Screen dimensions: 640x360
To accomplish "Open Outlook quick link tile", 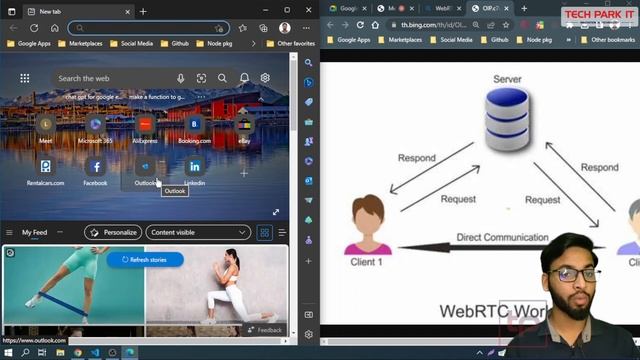I will (145, 172).
